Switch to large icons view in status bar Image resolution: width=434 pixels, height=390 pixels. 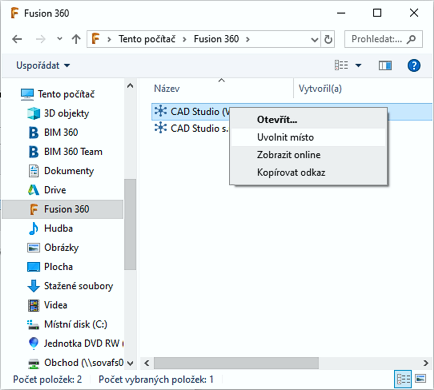pyautogui.click(x=420, y=379)
